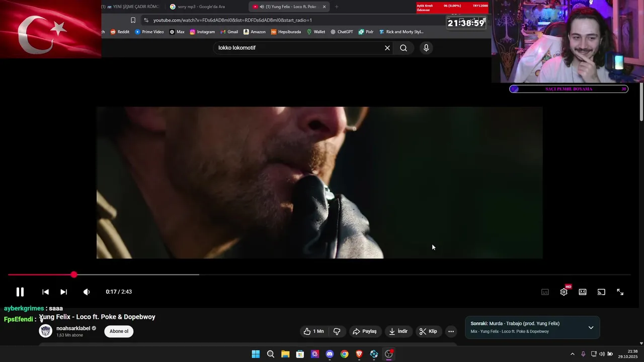Click the red progress bar scrubber
644x362 pixels.
[74, 275]
